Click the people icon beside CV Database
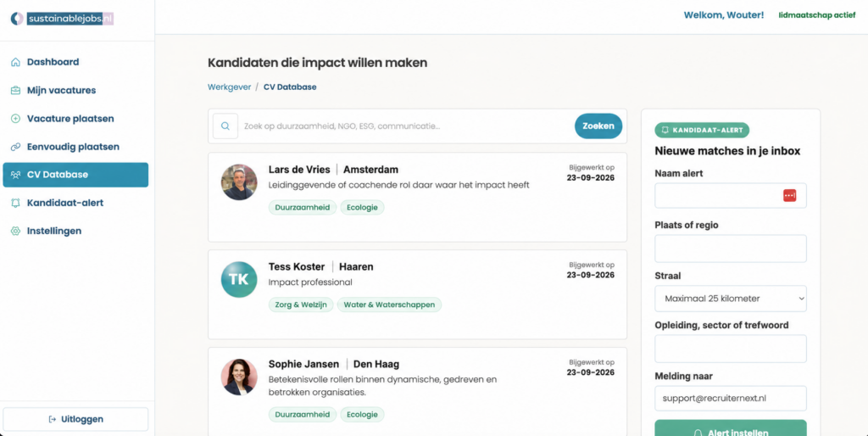The width and height of the screenshot is (868, 436). [x=15, y=175]
